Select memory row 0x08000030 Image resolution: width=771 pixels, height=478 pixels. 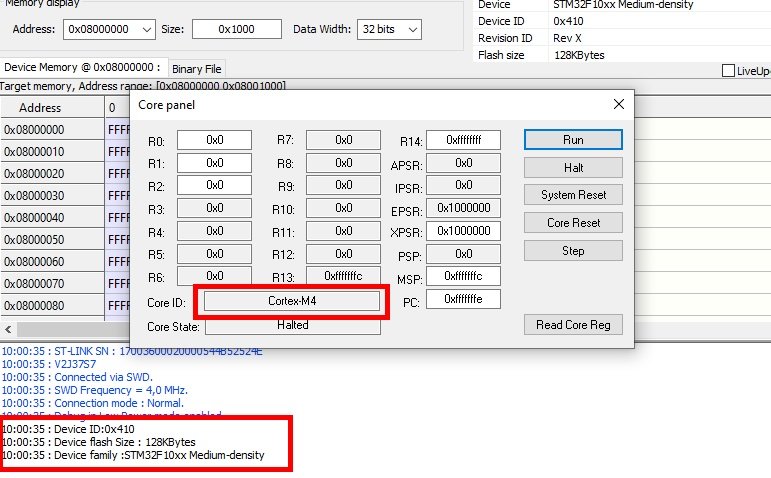click(x=52, y=196)
